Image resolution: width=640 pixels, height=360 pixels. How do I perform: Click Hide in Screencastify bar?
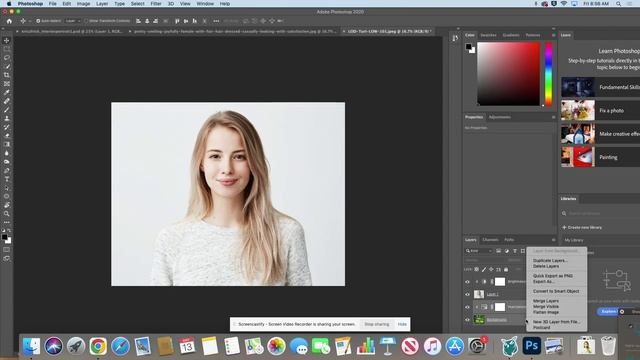point(402,324)
